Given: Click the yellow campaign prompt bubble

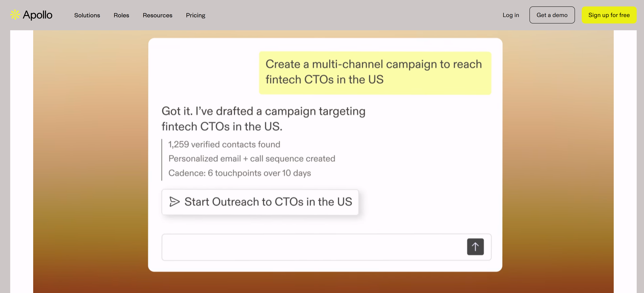Looking at the screenshot, I should 375,73.
